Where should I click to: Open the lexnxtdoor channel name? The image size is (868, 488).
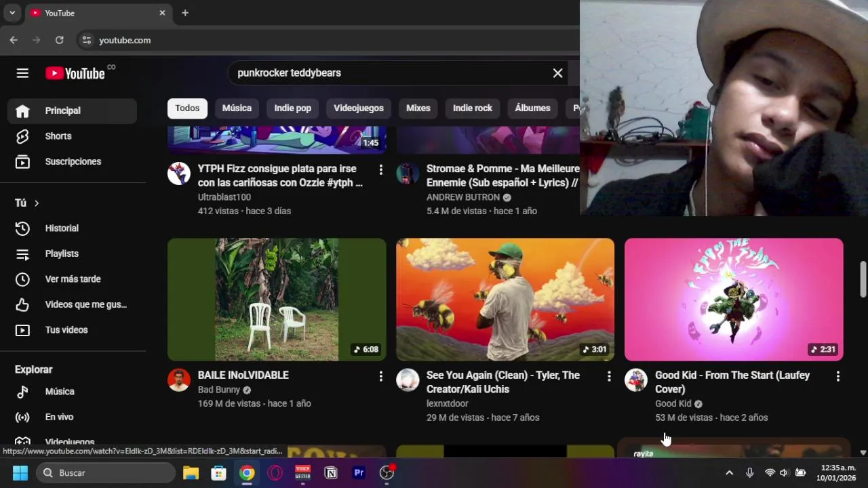click(448, 404)
